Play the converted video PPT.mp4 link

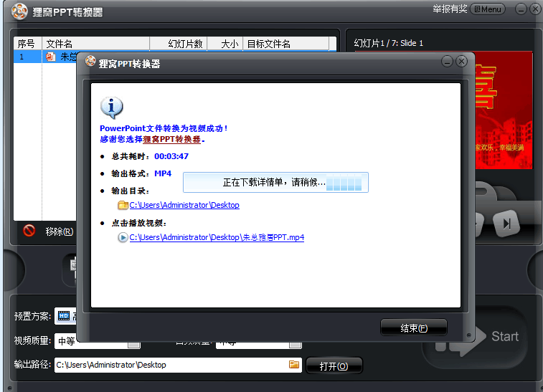coord(217,237)
